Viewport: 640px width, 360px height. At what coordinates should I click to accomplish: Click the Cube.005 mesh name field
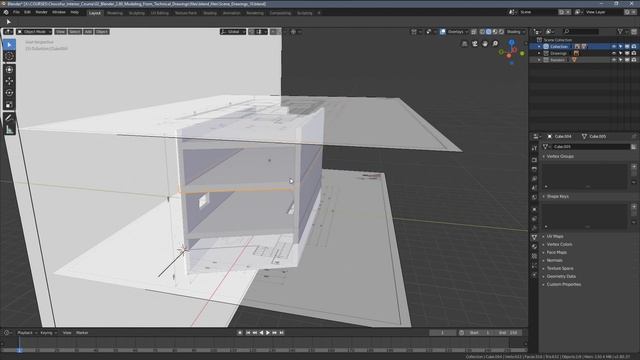(591, 147)
